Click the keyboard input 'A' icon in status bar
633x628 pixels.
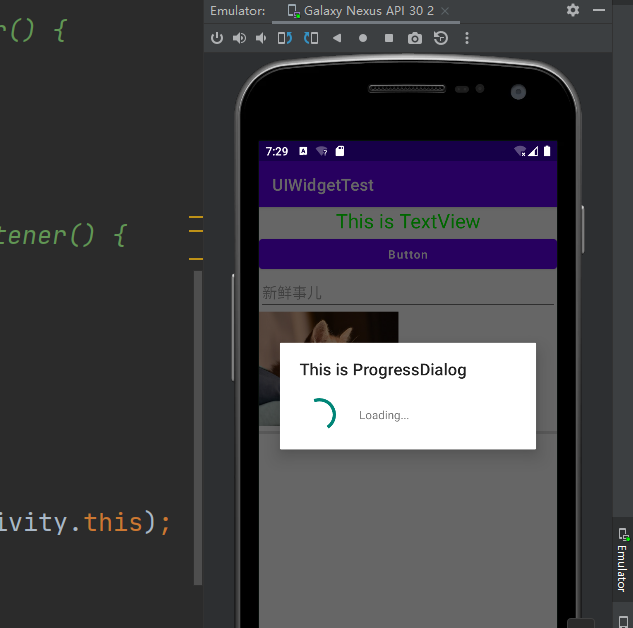pos(303,151)
